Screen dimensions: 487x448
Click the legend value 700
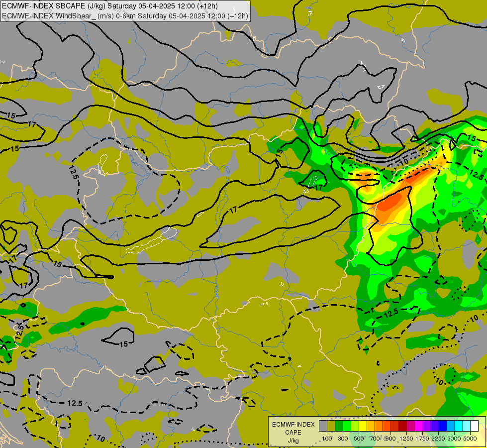pos(375,439)
